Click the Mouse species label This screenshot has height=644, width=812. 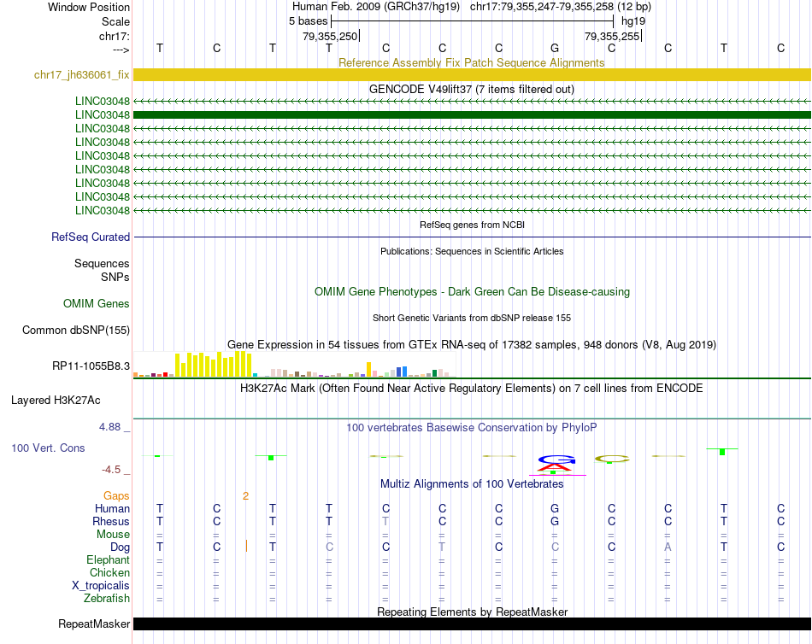(x=113, y=535)
